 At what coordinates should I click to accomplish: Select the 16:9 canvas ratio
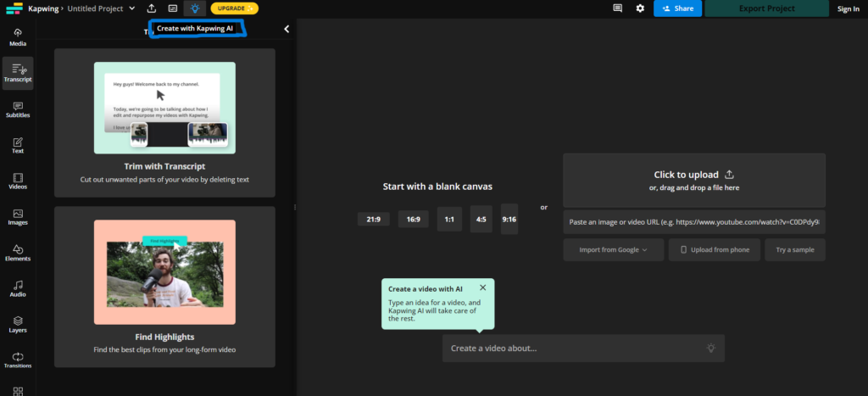[414, 220]
